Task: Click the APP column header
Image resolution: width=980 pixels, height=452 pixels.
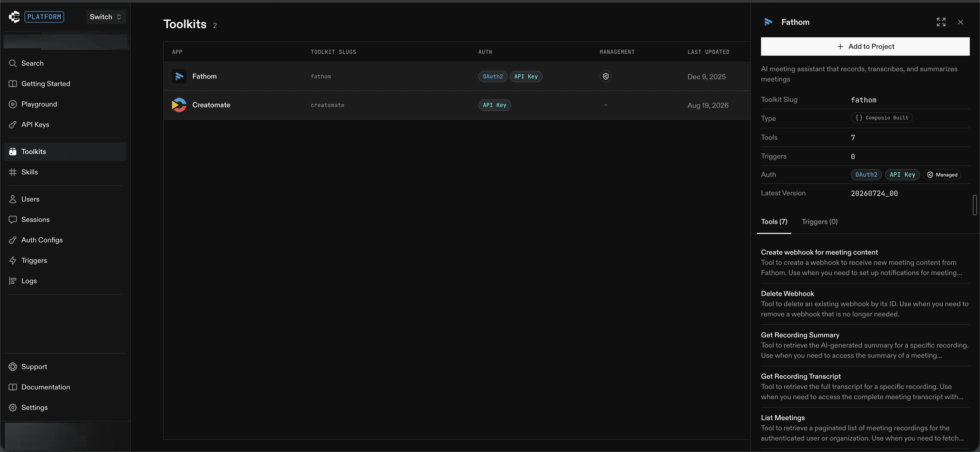Action: pyautogui.click(x=177, y=52)
